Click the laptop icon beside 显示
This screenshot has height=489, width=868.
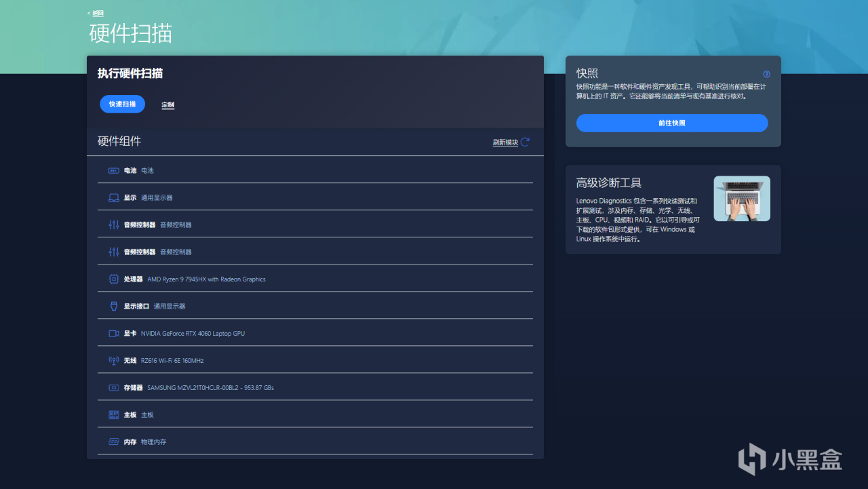114,197
